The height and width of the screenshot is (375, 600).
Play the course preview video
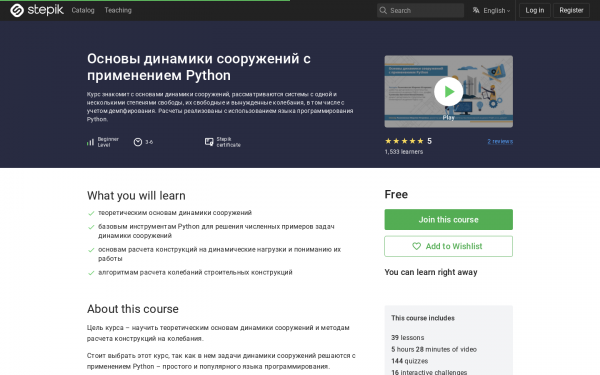tap(448, 91)
